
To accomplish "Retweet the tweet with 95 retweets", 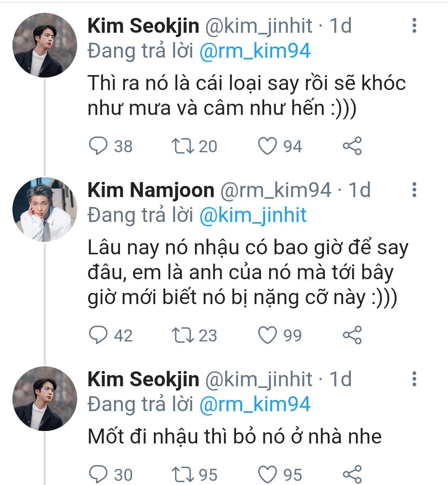I will [x=182, y=475].
